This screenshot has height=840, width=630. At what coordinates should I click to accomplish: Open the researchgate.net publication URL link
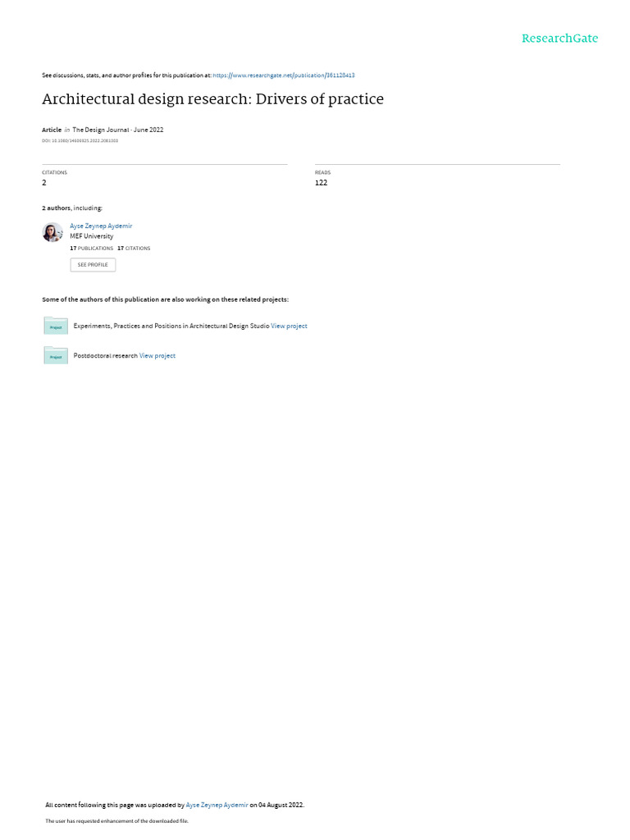click(x=283, y=75)
